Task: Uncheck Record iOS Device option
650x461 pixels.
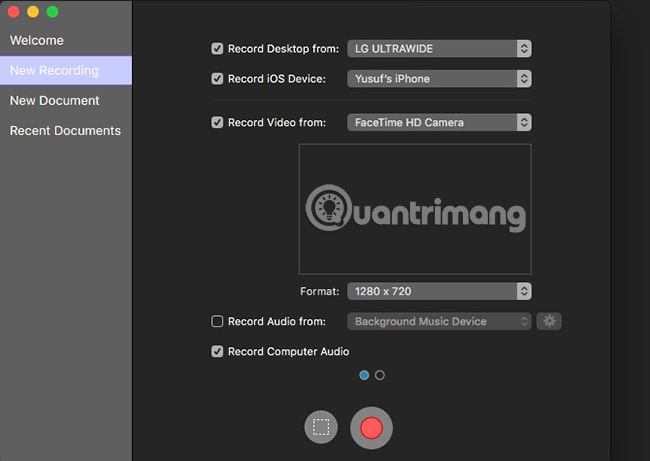Action: click(x=217, y=78)
